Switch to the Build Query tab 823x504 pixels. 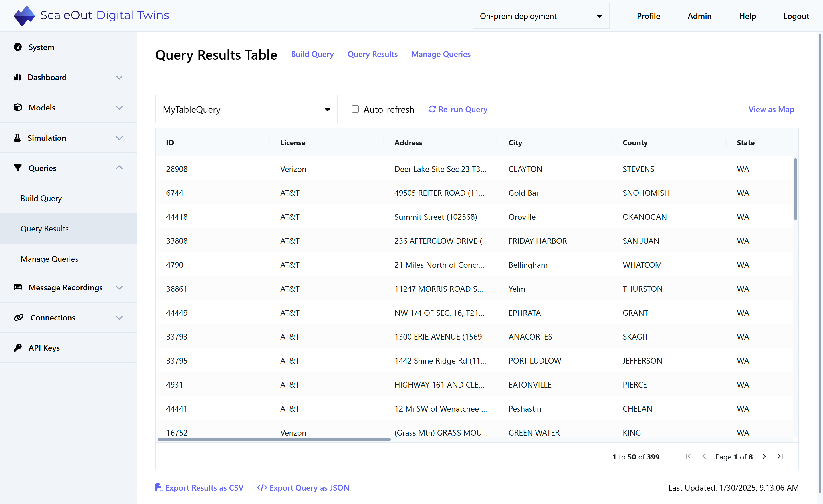312,54
